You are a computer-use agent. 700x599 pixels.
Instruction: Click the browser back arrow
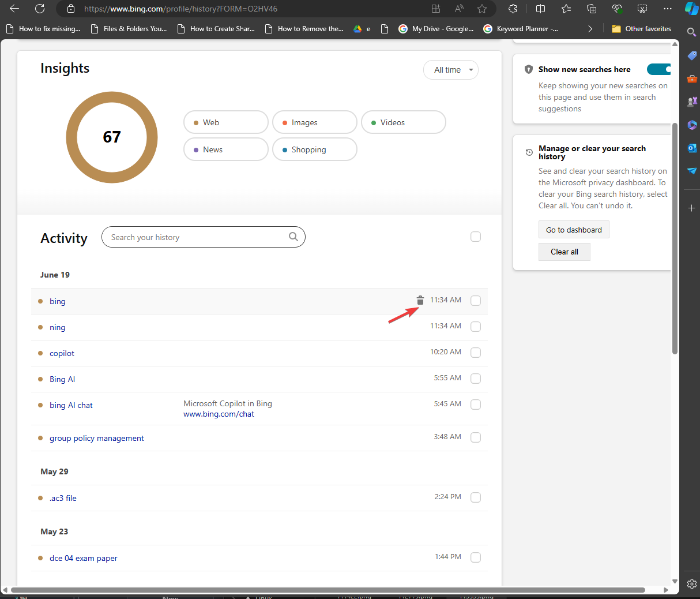(14, 9)
